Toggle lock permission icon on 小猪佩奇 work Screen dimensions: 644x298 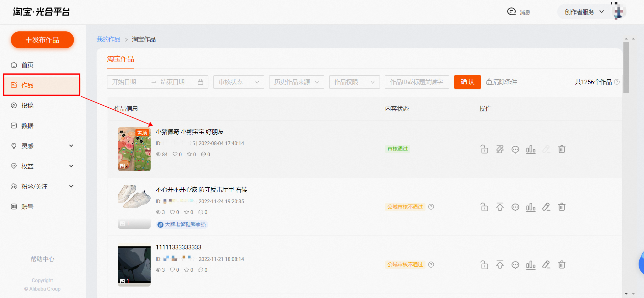pyautogui.click(x=484, y=149)
